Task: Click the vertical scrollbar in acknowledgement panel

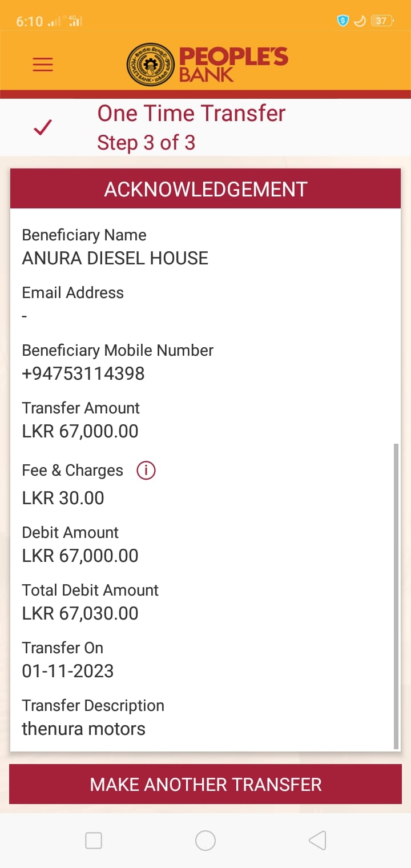Action: [x=396, y=594]
